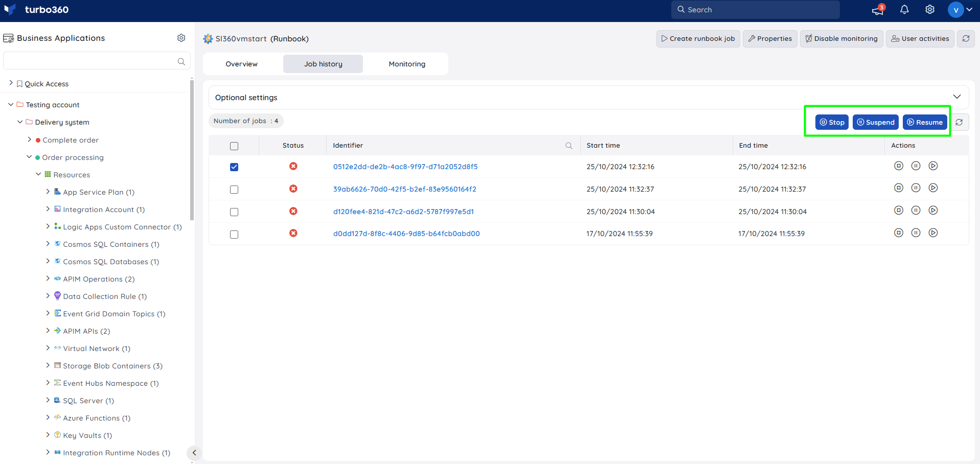
Task: Refresh the job list next to Resume
Action: [959, 122]
